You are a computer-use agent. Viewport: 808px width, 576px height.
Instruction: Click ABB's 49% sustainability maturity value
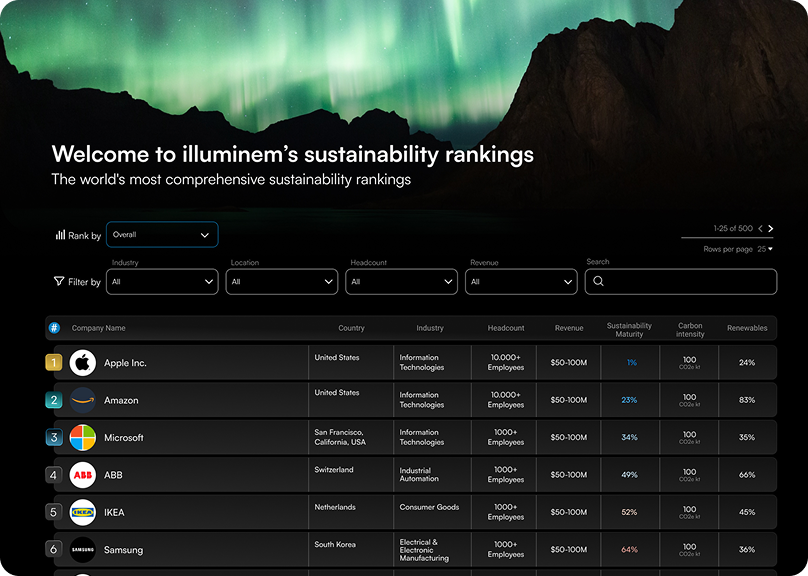pos(629,475)
